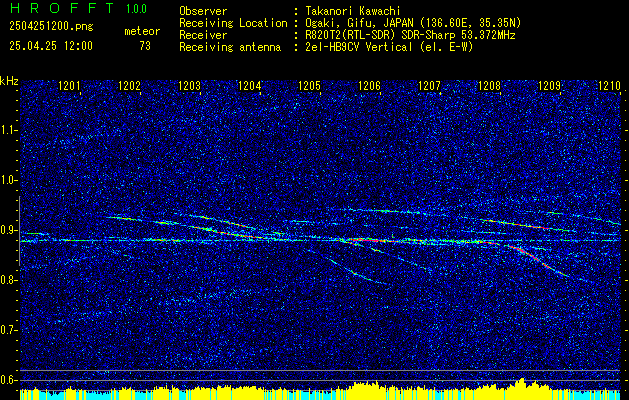Click the date stamp 25.04.25 12:00
The height and width of the screenshot is (400, 629).
click(x=51, y=46)
